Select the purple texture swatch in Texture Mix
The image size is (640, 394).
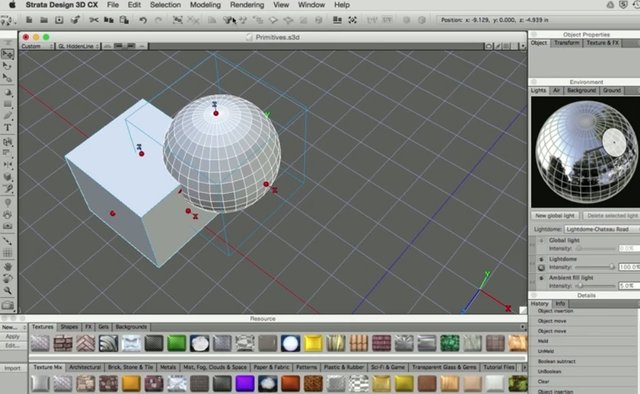[245, 384]
